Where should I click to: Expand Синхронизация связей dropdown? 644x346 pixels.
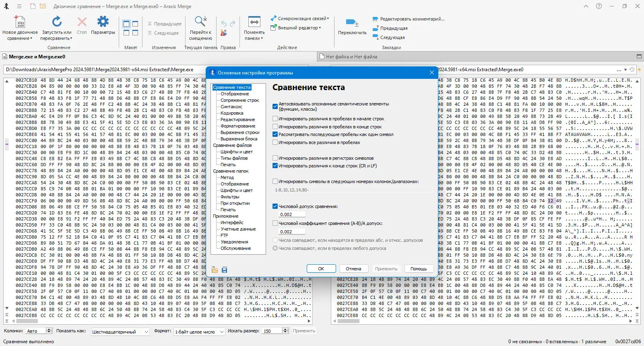328,19
